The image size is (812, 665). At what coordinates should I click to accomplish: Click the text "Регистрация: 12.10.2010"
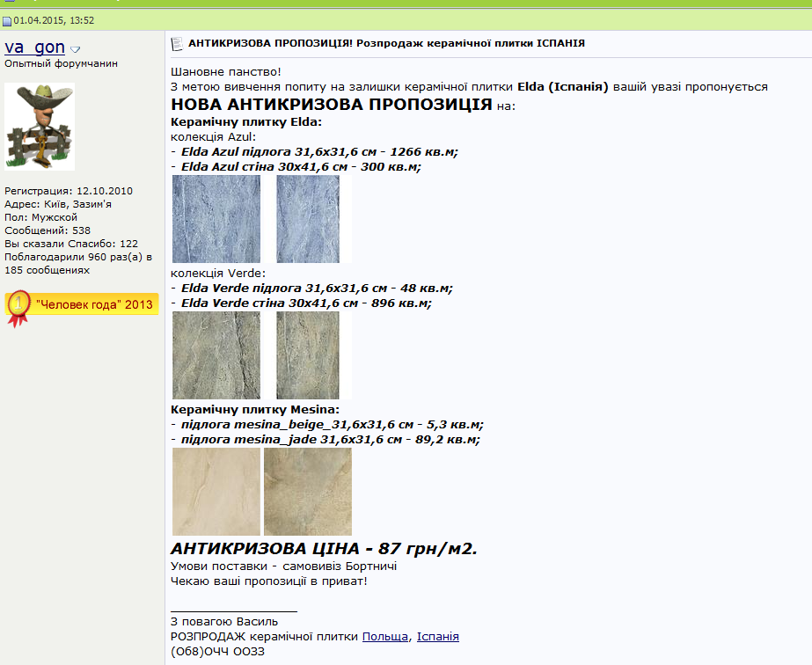coord(69,191)
